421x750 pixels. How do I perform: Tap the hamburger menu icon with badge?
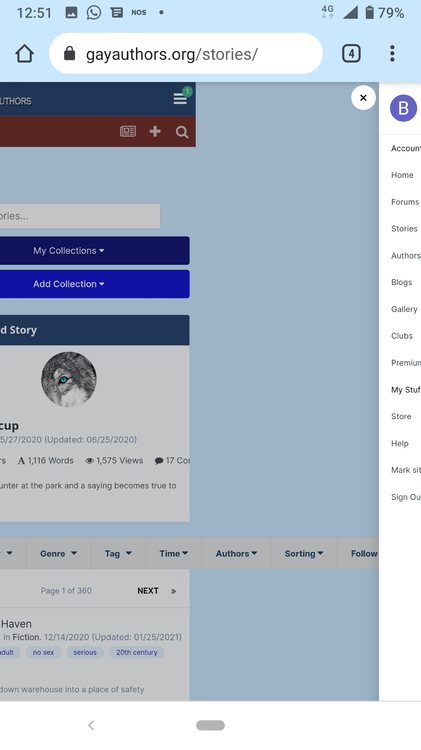pos(180,98)
